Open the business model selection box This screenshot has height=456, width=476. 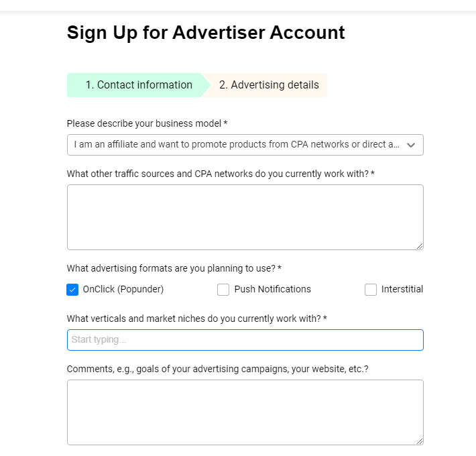coord(238,145)
